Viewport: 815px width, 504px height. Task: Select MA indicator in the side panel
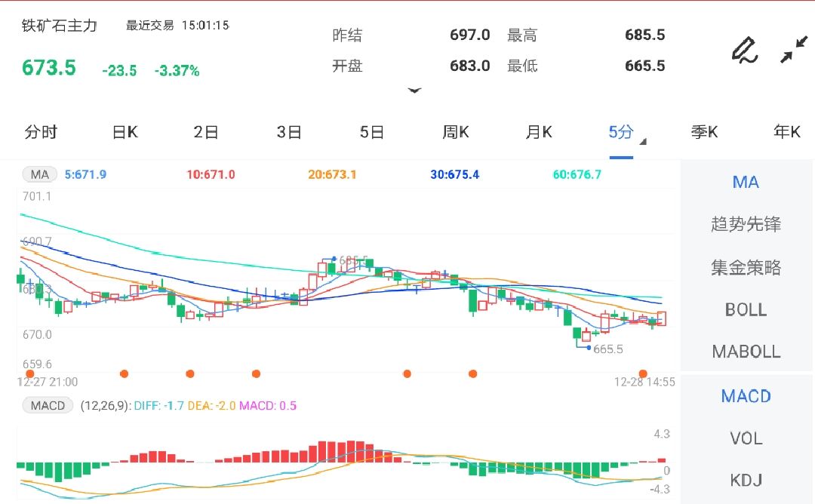[x=746, y=183]
